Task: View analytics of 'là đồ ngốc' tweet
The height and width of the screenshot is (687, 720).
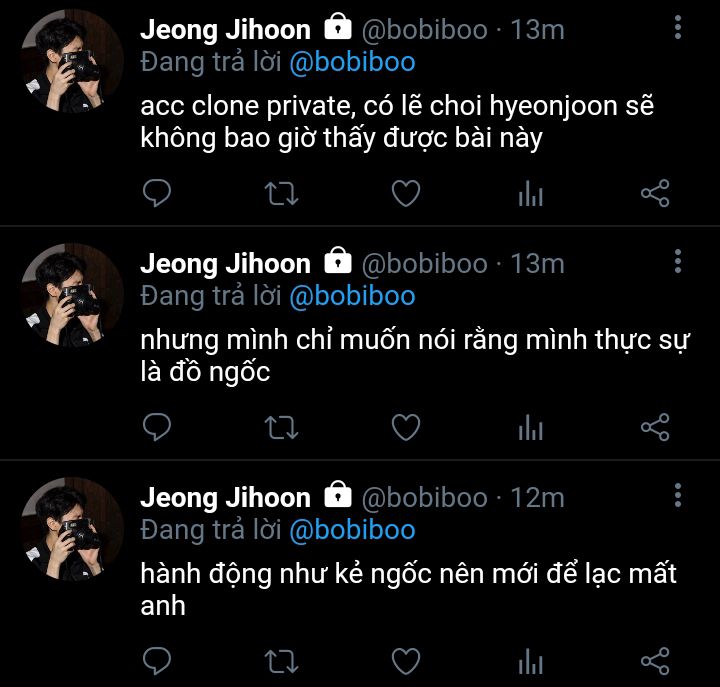Action: [531, 427]
